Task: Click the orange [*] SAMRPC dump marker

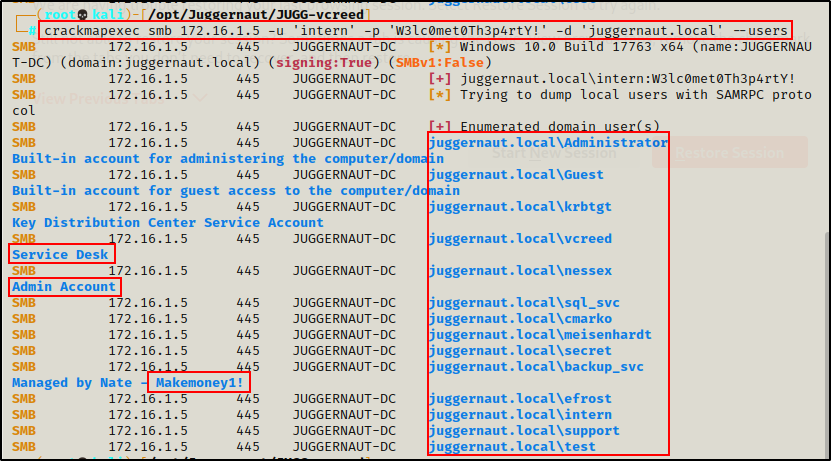Action: click(x=437, y=95)
